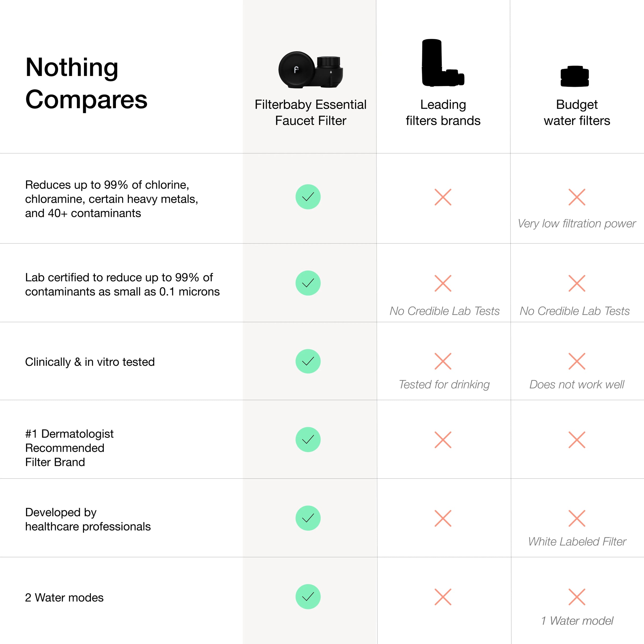Click green checkmark for 2 Water modes
The height and width of the screenshot is (644, 644).
pos(308,597)
